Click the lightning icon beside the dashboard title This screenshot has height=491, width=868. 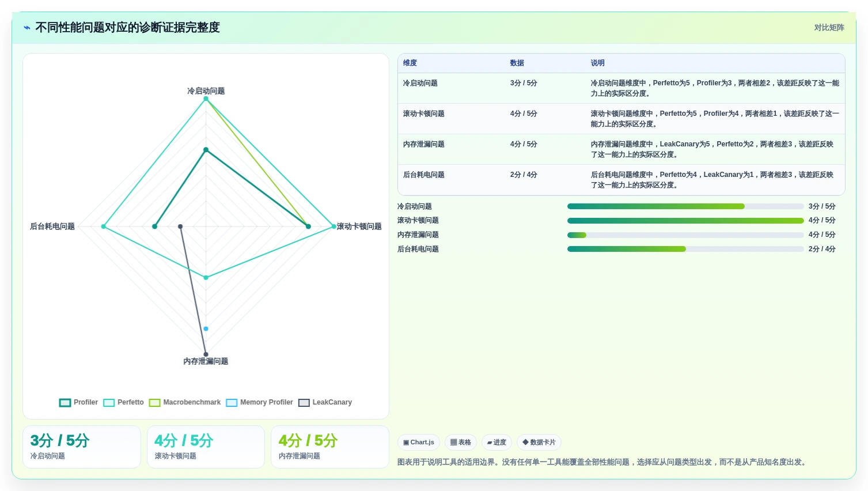tap(27, 28)
